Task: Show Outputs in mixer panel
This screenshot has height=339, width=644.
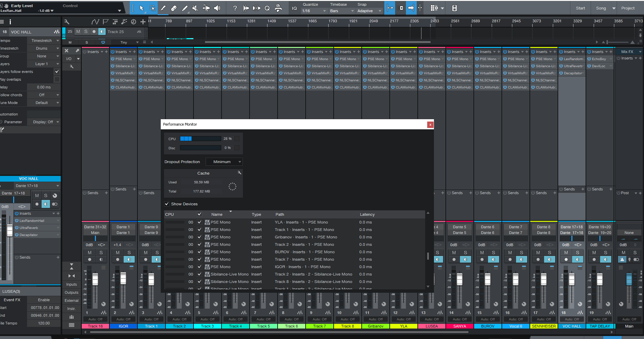Action: click(x=72, y=292)
